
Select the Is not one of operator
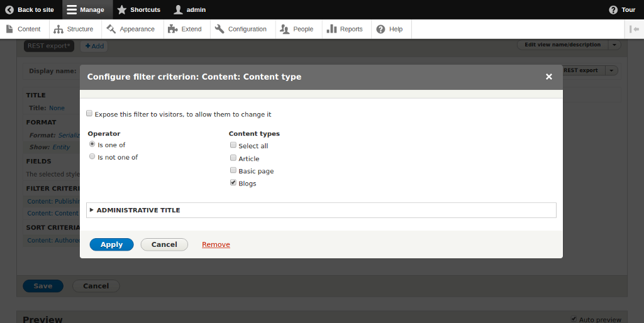point(92,156)
